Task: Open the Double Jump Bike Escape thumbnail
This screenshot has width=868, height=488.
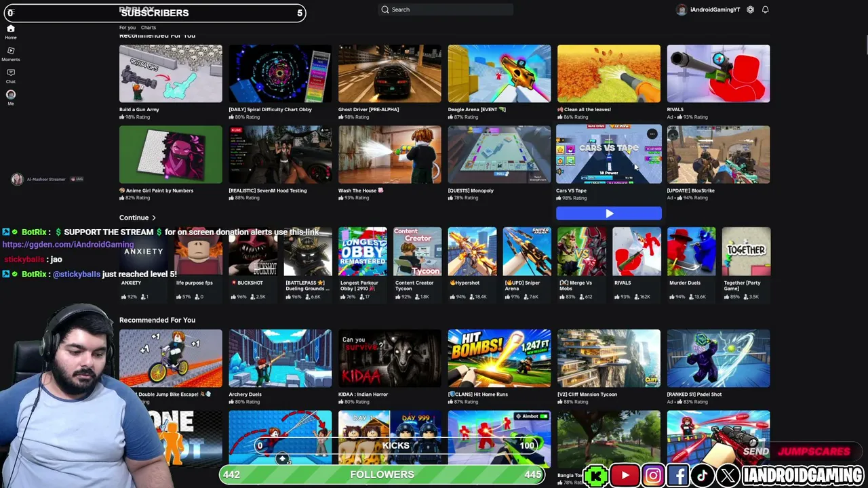Action: click(171, 359)
